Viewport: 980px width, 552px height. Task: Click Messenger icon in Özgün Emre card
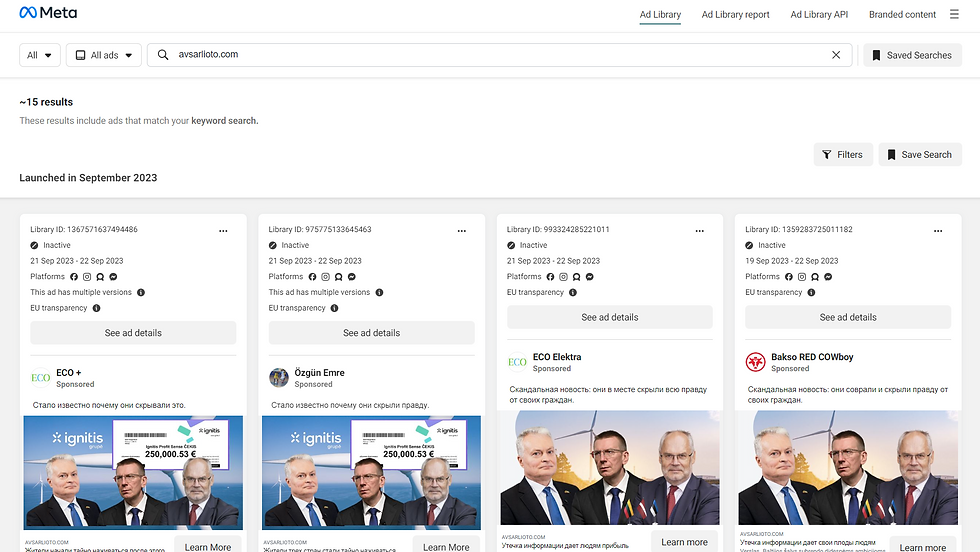click(351, 277)
